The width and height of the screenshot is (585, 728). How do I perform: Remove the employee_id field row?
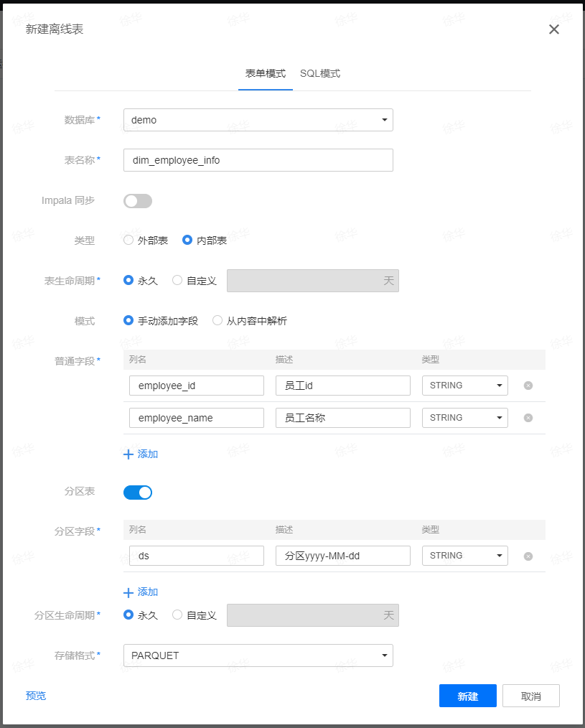[x=528, y=386]
